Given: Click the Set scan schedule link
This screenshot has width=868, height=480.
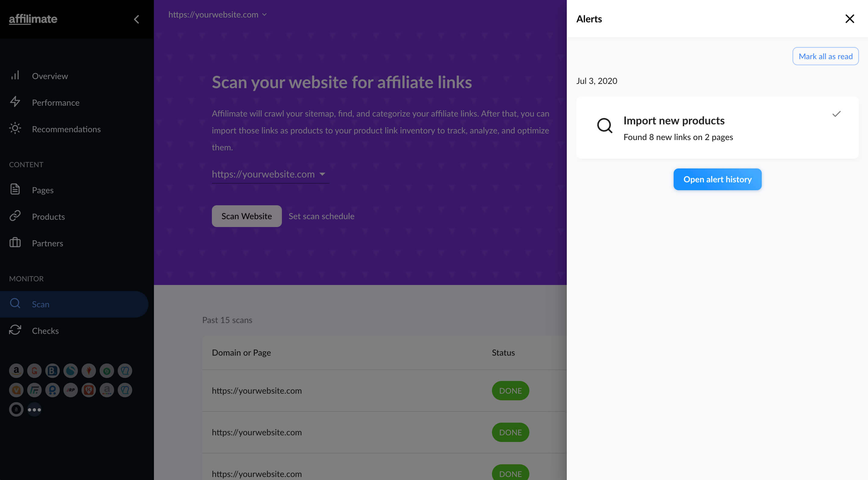Looking at the screenshot, I should 321,216.
